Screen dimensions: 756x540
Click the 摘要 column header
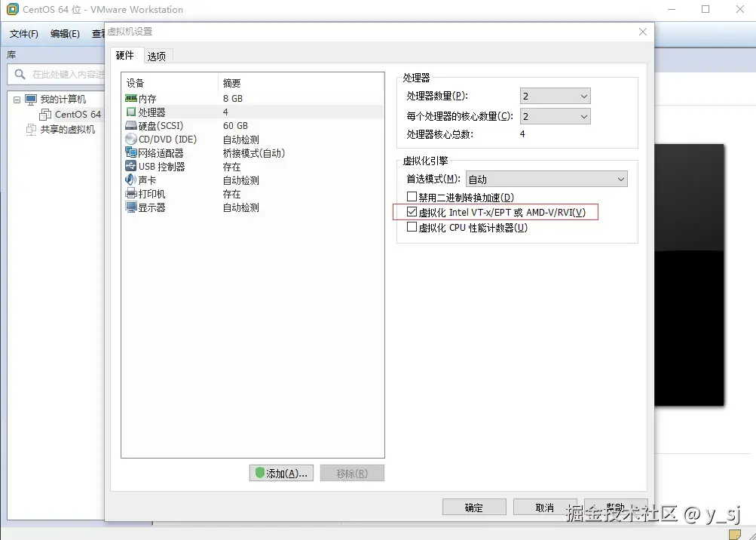pyautogui.click(x=231, y=83)
